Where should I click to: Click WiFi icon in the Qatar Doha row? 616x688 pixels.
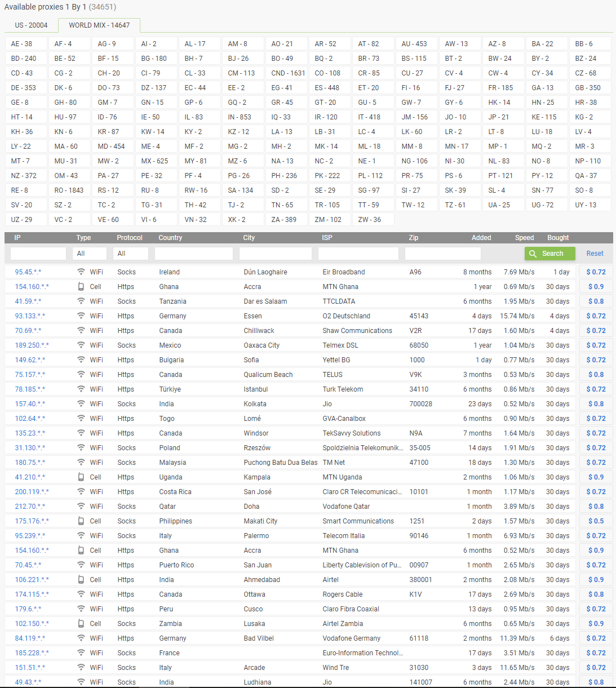(x=81, y=506)
